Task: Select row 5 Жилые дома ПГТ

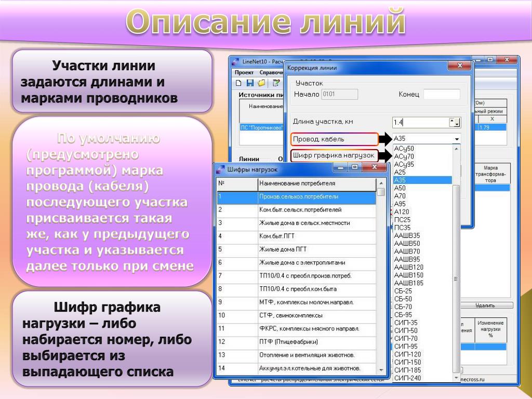Action: pos(296,250)
